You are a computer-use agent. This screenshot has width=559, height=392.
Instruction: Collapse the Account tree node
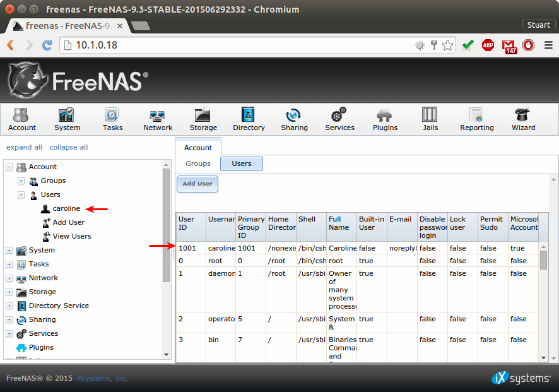[x=9, y=167]
